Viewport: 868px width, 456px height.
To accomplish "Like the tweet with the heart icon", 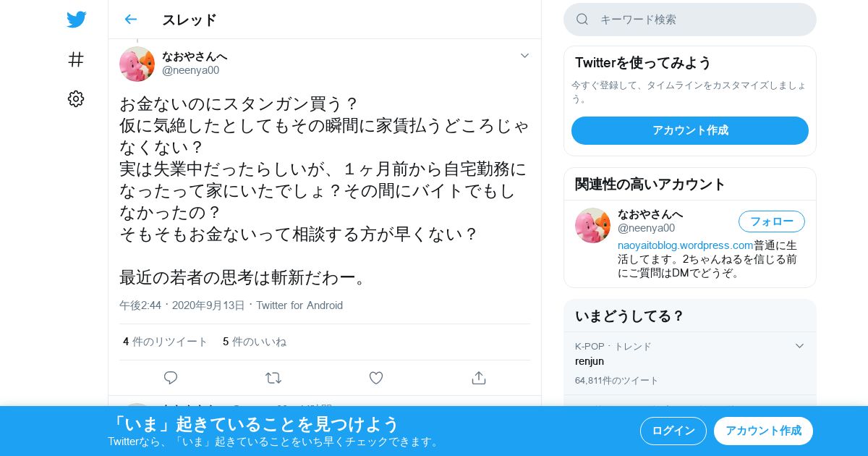I will [376, 378].
